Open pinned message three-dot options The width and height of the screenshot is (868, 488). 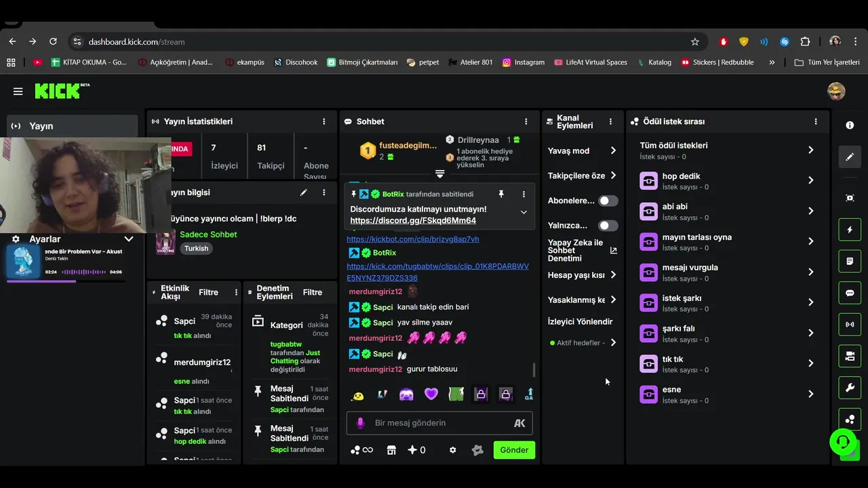[524, 194]
